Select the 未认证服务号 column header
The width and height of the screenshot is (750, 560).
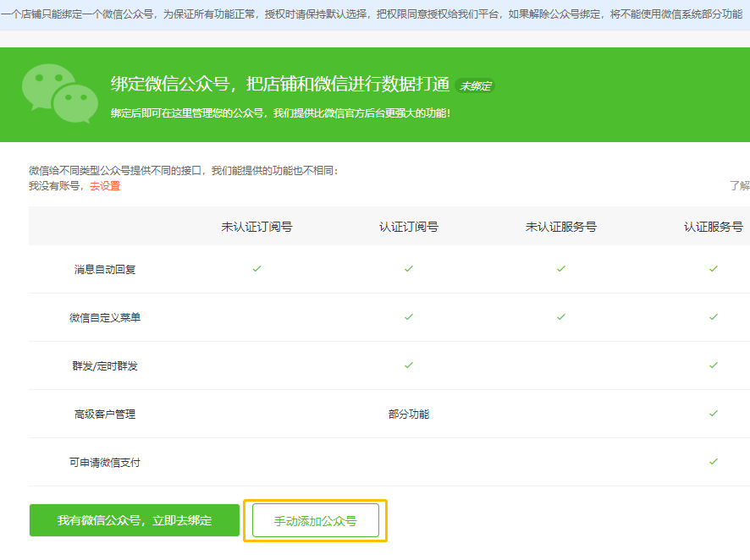pyautogui.click(x=561, y=227)
